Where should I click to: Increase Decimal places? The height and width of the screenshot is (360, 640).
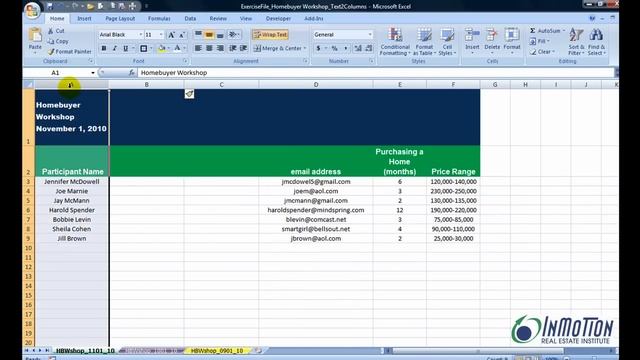(x=358, y=49)
